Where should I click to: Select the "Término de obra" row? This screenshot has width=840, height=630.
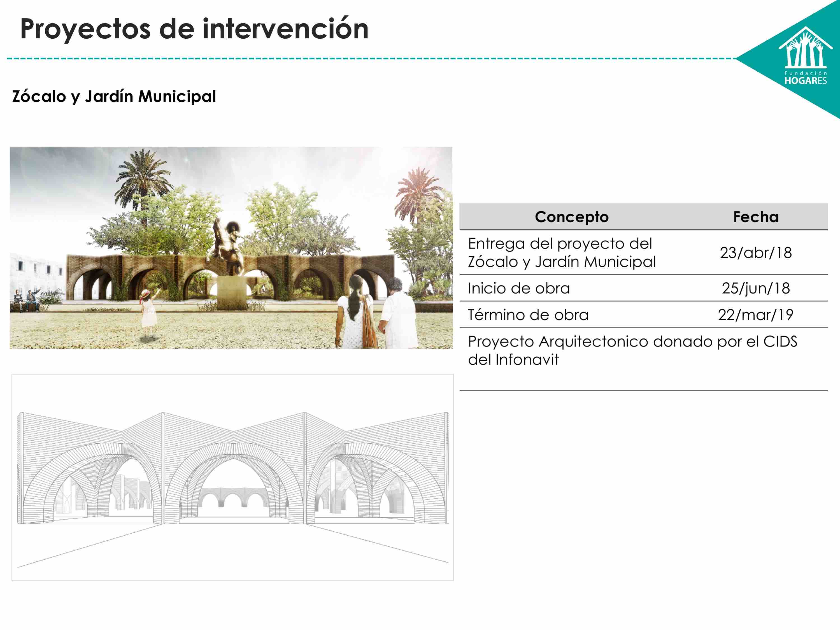point(528,315)
